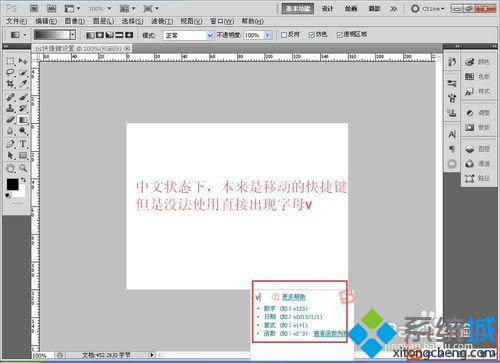This screenshot has height=363, width=500.
Task: Select the Crop tool
Action: pos(10,84)
